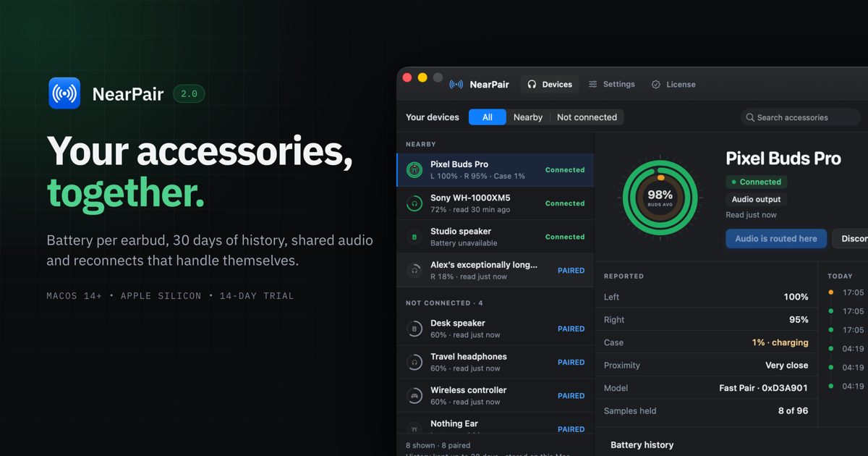Click 'Battery unavailable' under Studio speaker
The width and height of the screenshot is (868, 456).
[464, 243]
